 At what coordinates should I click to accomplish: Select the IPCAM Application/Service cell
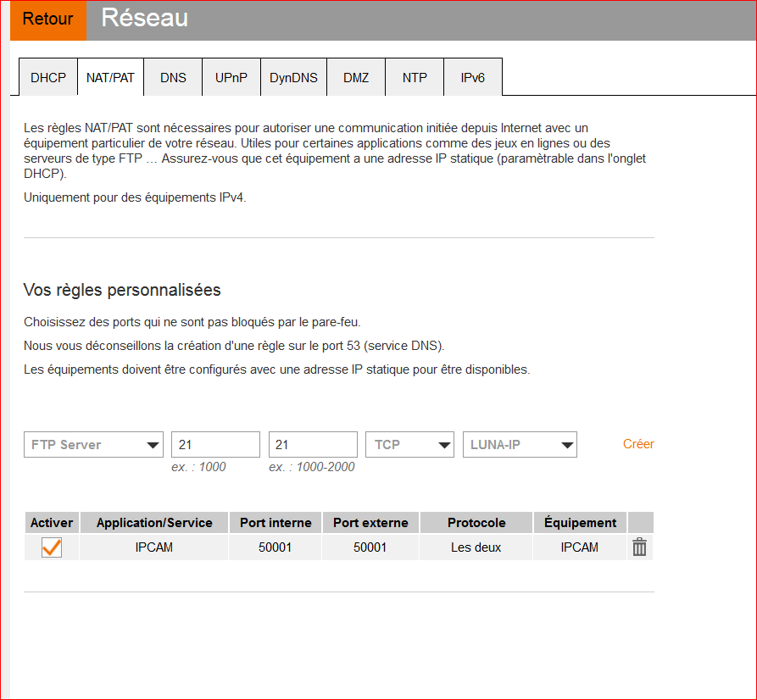click(154, 547)
